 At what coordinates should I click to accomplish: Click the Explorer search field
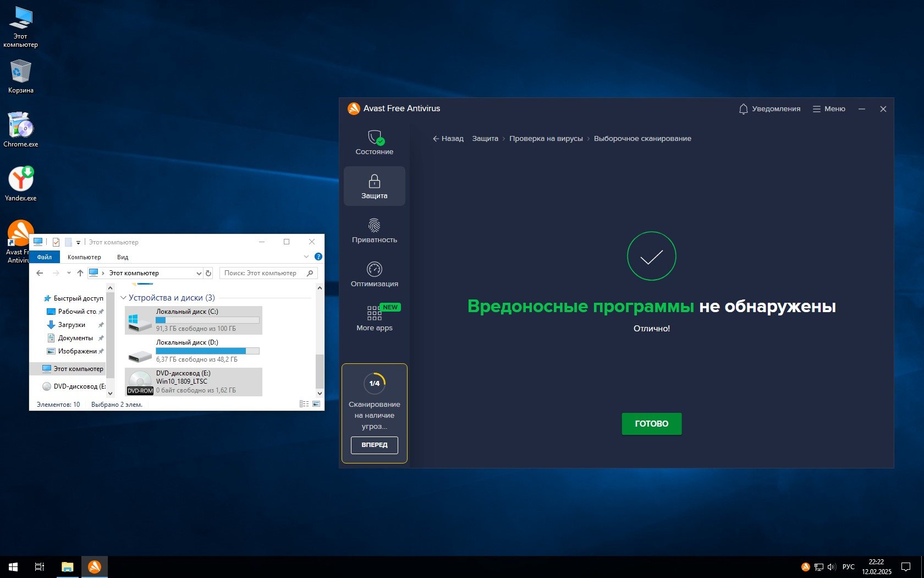(x=263, y=273)
